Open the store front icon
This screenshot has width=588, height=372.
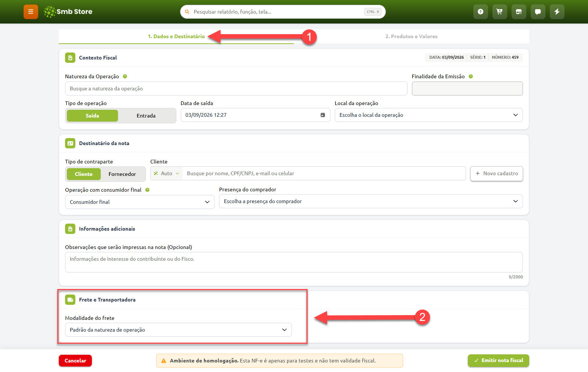519,12
